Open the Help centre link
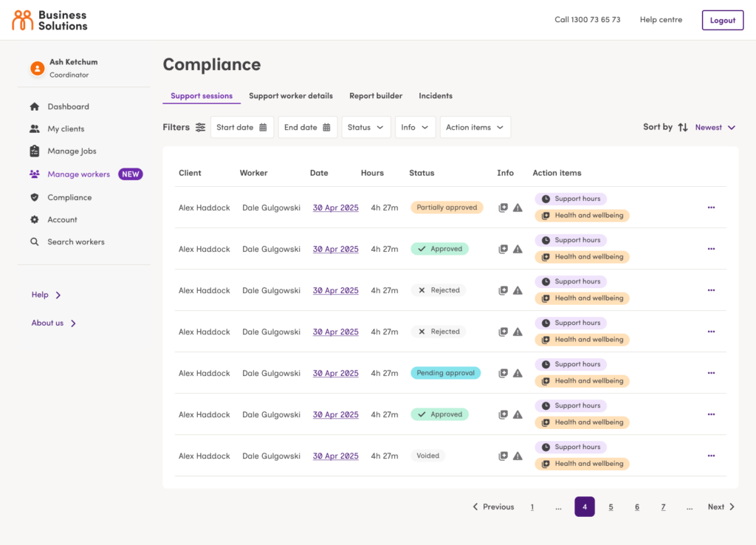756x545 pixels. [661, 20]
